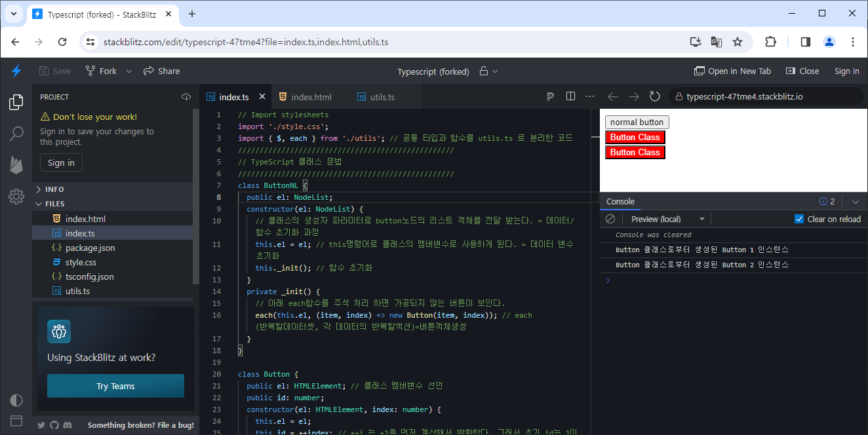Viewport: 868px width, 435px height.
Task: Click the Sign in button in sidebar
Action: (x=61, y=162)
